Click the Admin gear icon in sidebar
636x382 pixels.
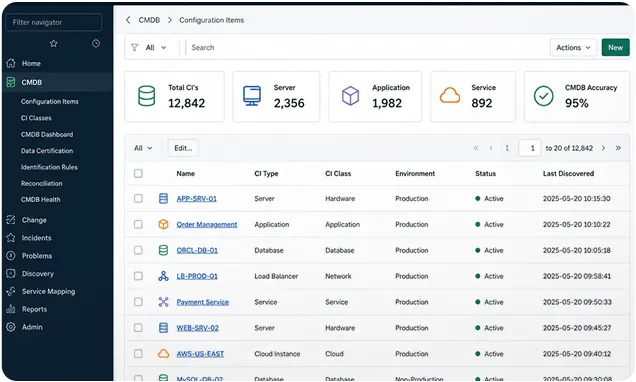click(x=11, y=327)
